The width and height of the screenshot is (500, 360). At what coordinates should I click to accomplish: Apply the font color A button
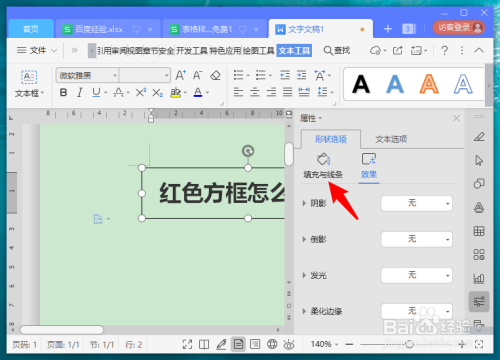click(198, 92)
